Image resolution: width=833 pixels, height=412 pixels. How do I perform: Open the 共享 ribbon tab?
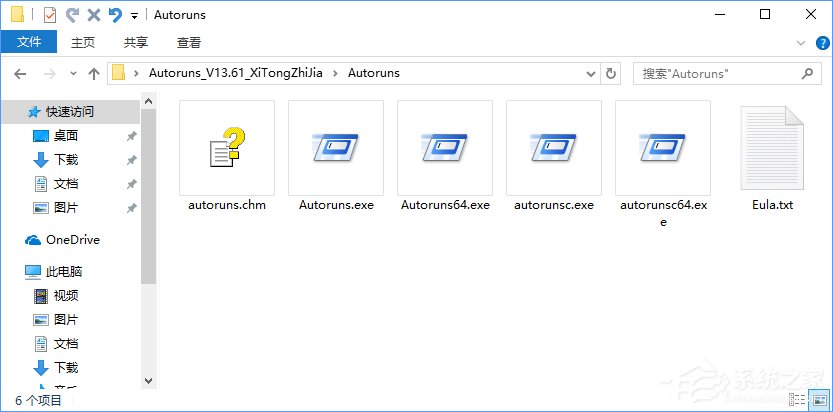coord(135,42)
